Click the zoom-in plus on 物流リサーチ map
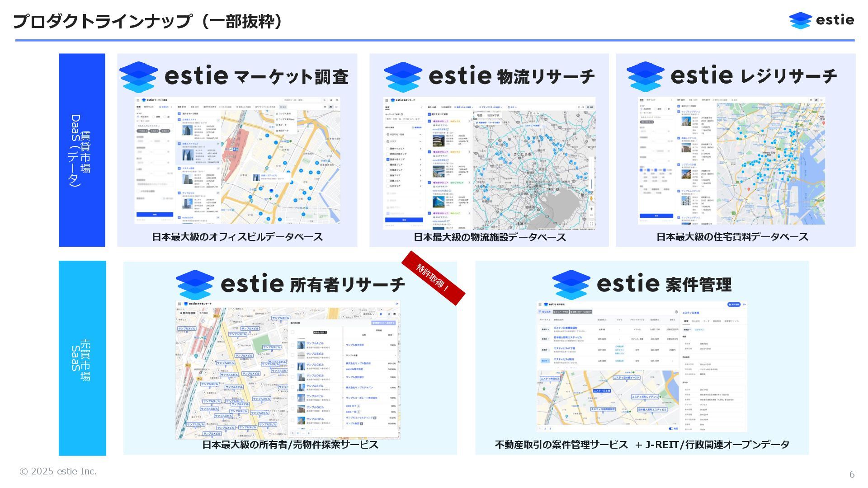This screenshot has height=488, width=868. 591,209
